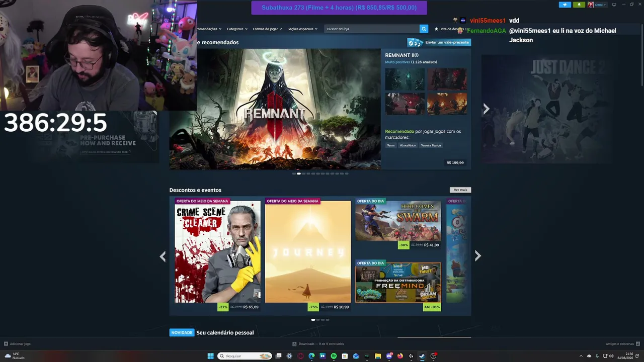Open the Windows Start menu
The image size is (644, 362).
click(x=210, y=356)
